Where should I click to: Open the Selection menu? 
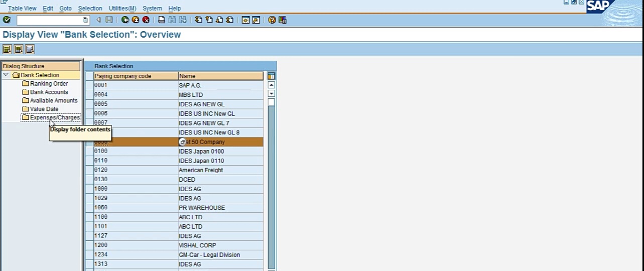tap(90, 9)
